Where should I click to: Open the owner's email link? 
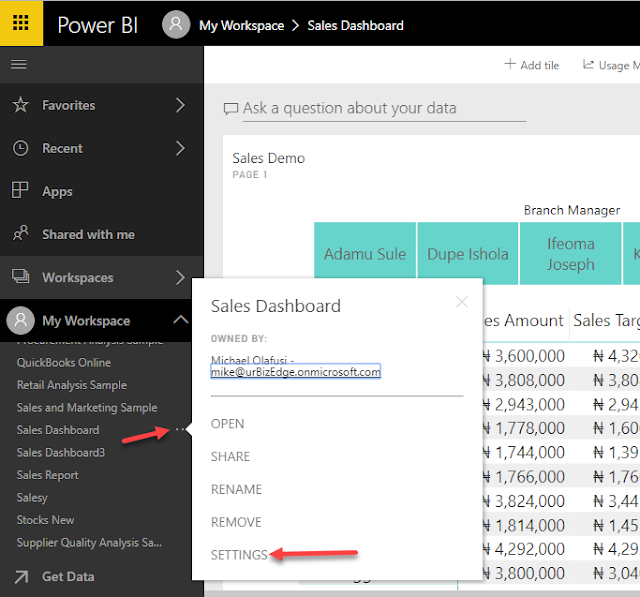(296, 372)
